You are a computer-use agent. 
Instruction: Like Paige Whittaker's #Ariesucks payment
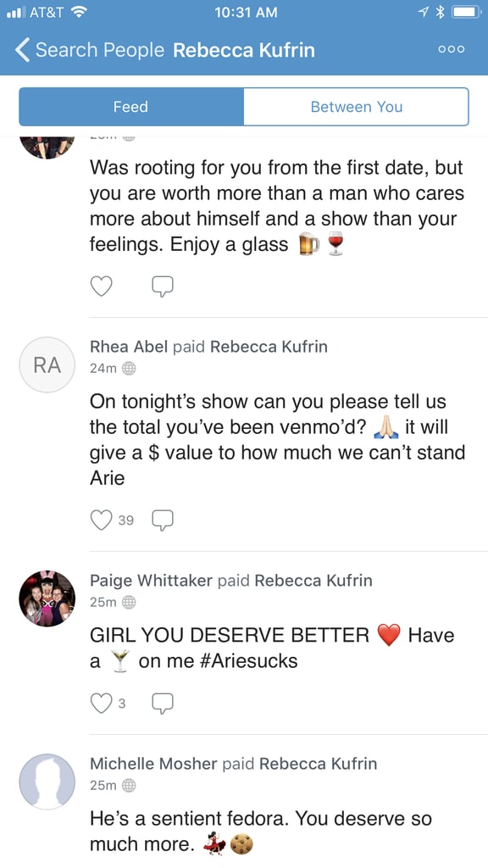point(102,702)
